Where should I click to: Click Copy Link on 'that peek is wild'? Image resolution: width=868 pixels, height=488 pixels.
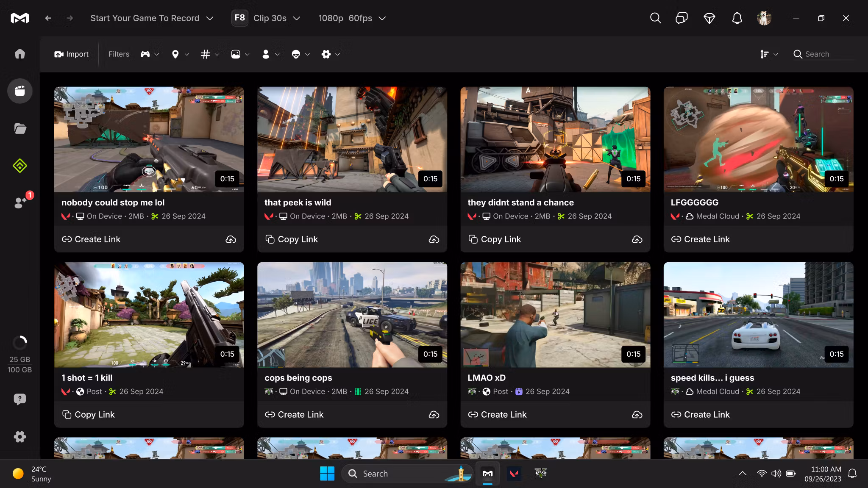292,239
